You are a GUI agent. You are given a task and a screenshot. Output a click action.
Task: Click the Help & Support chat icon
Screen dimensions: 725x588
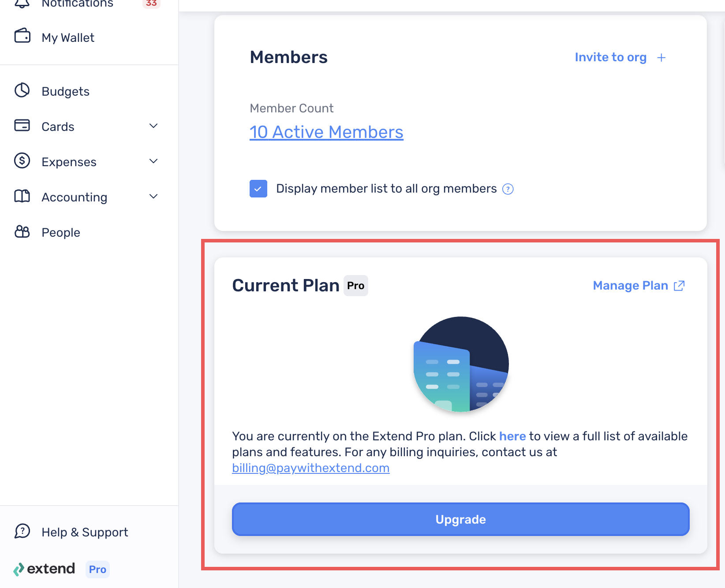(22, 531)
